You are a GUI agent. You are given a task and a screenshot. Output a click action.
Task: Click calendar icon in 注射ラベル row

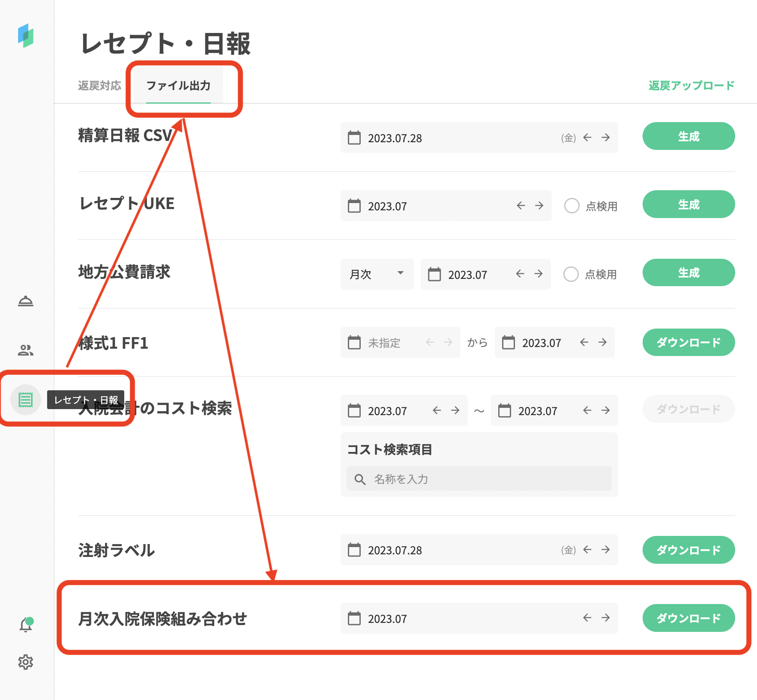354,550
